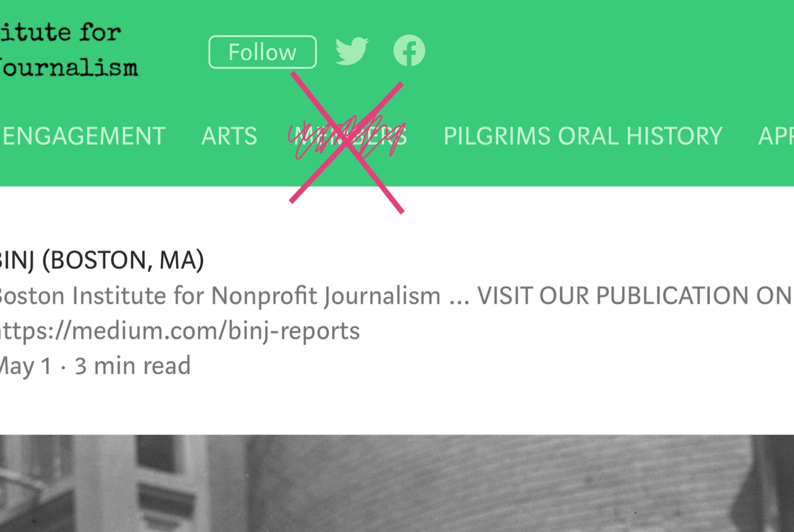
Task: Click the VISIT OUR PUBLICATION ON text
Action: 635,296
